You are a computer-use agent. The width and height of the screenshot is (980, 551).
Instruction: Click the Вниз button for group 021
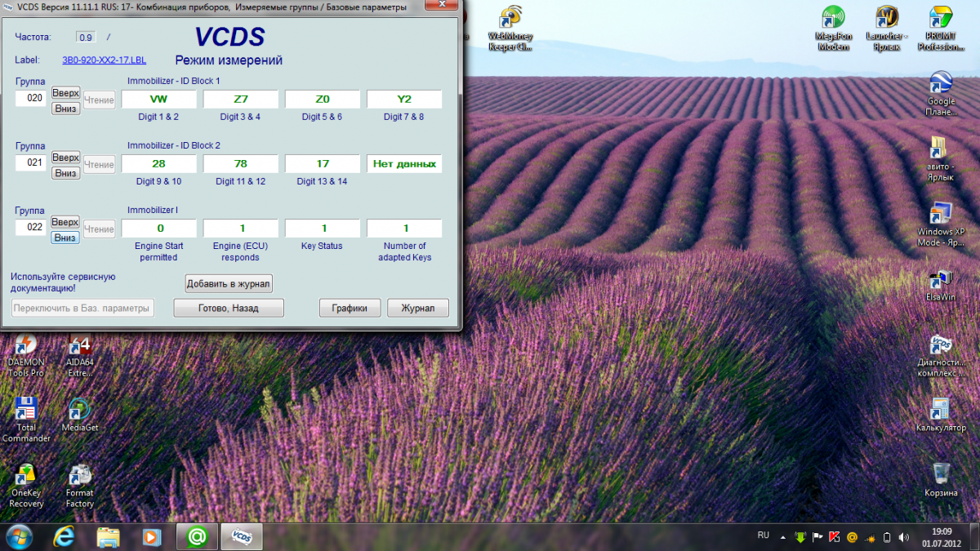(65, 173)
